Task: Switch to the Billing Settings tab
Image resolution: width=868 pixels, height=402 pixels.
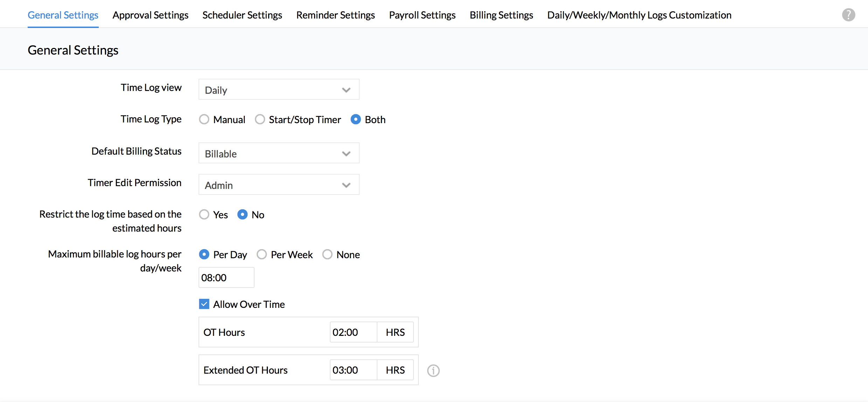Action: pos(501,15)
